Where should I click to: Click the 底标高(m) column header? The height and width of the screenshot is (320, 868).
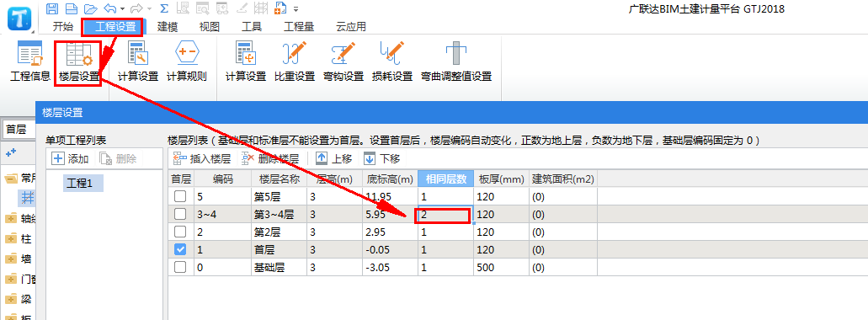(390, 179)
